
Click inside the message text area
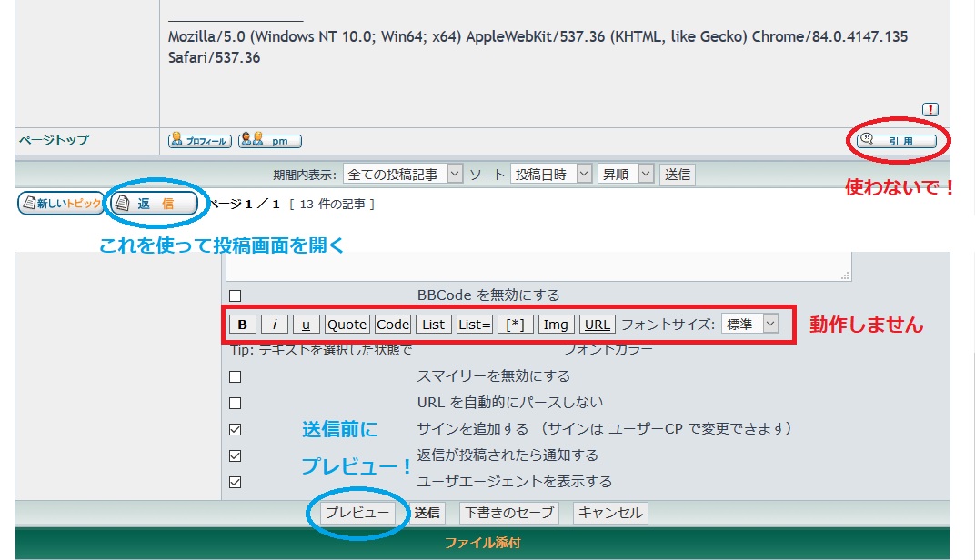(537, 265)
